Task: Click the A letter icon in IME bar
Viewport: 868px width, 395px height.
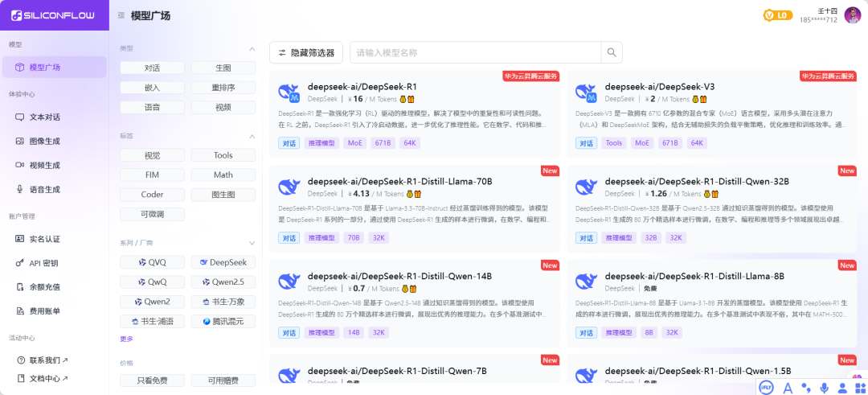Action: 788,388
